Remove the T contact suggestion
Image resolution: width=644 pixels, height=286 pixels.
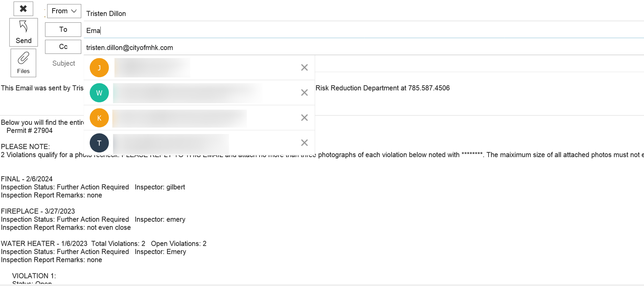click(304, 143)
